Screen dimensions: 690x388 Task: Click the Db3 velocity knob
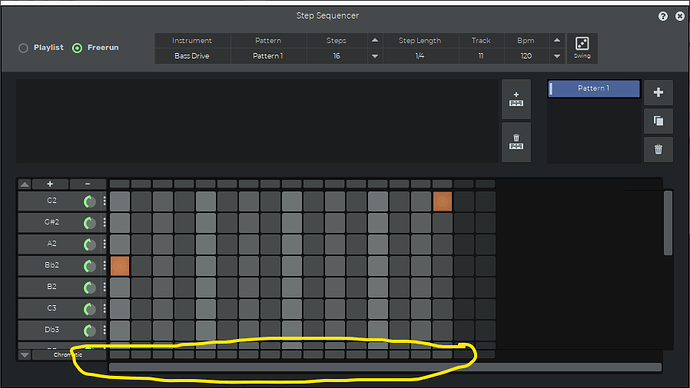pyautogui.click(x=89, y=331)
